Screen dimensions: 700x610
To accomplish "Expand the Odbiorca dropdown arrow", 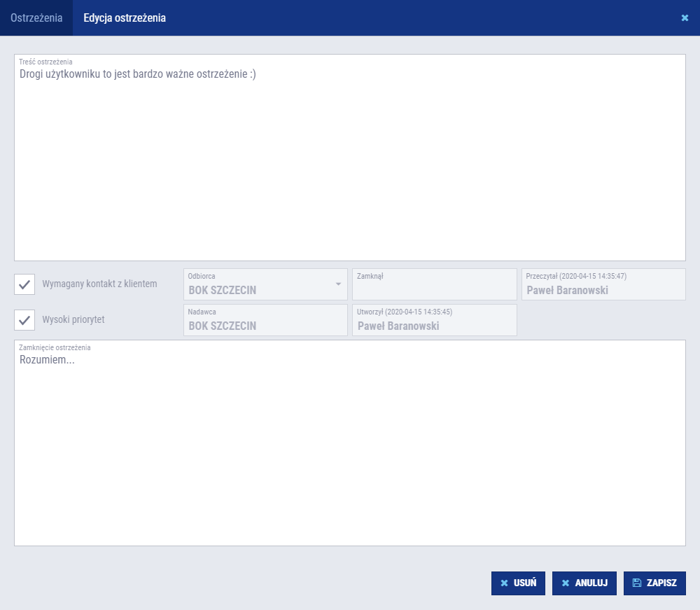I will [x=338, y=284].
